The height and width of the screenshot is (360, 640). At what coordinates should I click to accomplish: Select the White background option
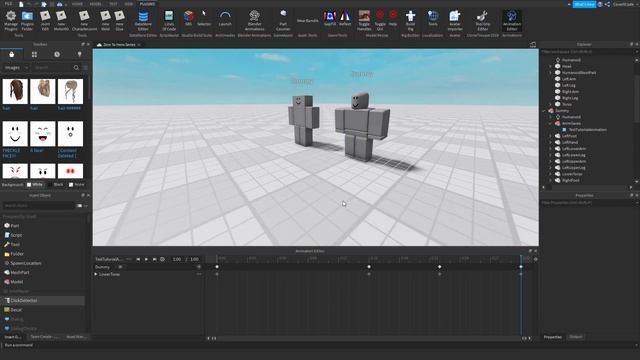point(35,184)
